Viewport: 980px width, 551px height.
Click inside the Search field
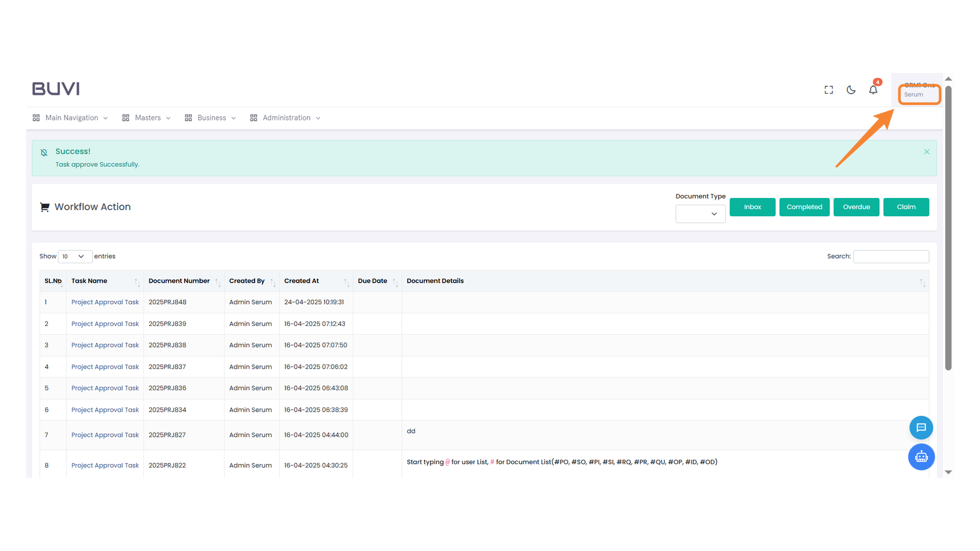pos(891,256)
